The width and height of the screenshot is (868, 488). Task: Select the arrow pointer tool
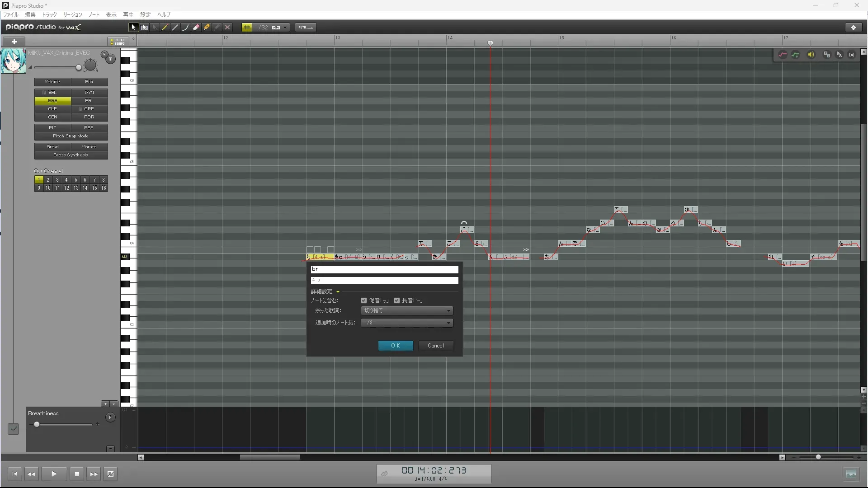pyautogui.click(x=133, y=28)
